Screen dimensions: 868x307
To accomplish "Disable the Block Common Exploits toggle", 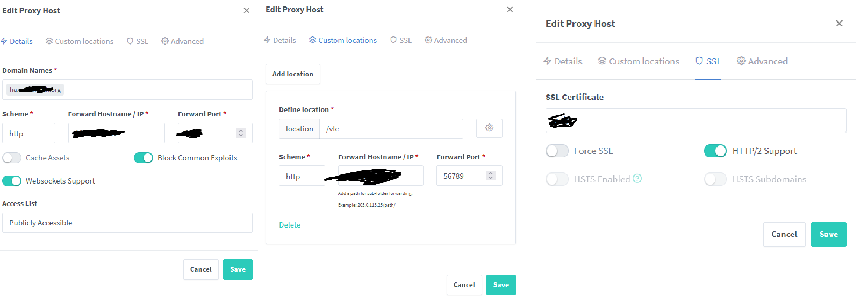I will [x=144, y=158].
